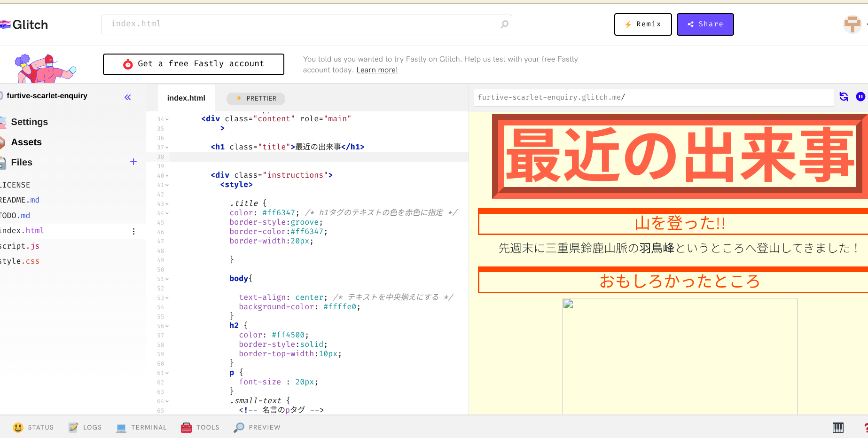The image size is (868, 438).
Task: Open the Terminal
Action: click(141, 427)
